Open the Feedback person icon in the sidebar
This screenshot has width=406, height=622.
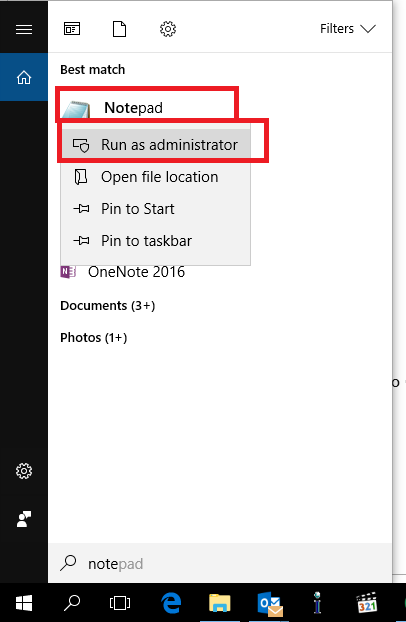pos(24,519)
